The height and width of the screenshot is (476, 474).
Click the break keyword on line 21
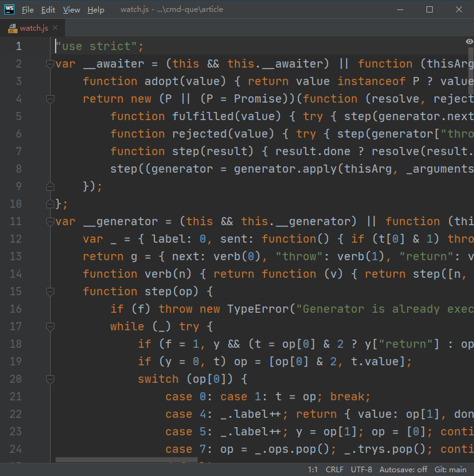tap(348, 397)
